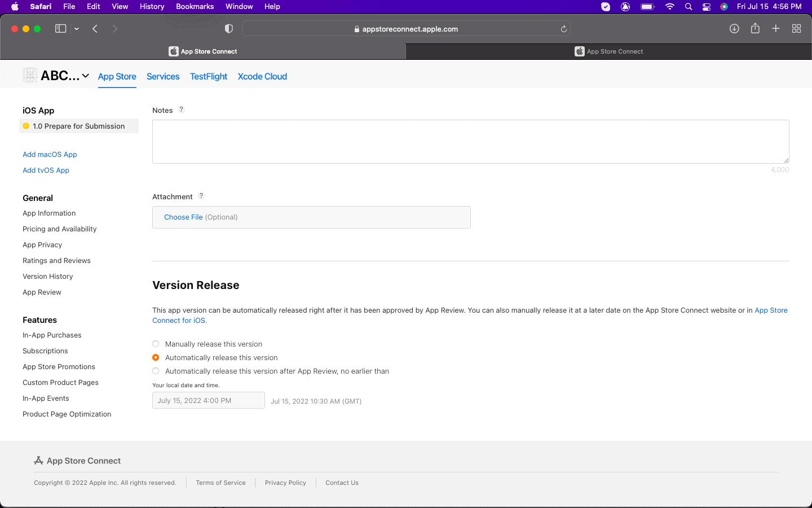Open the History menu
Viewport: 812px width, 508px height.
click(152, 7)
